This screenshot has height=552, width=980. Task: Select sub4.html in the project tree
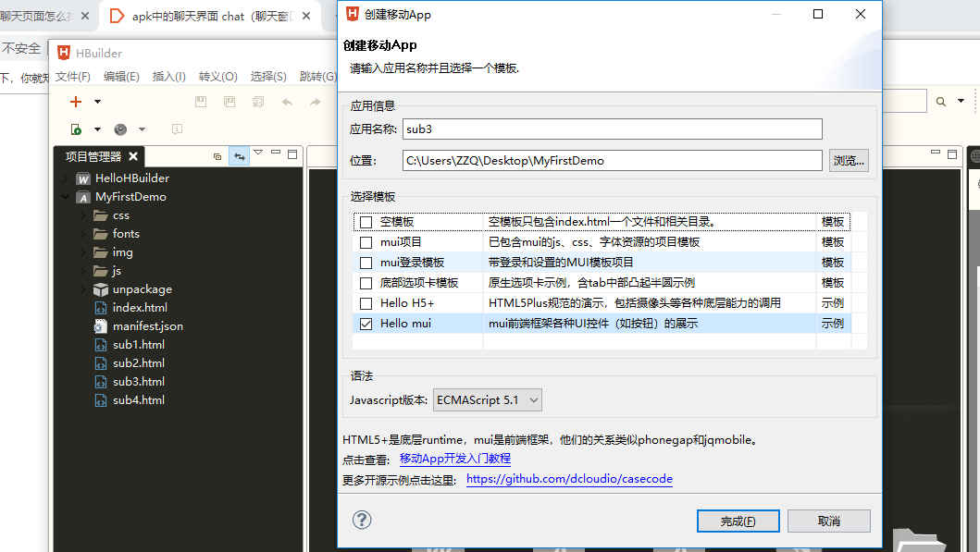pyautogui.click(x=138, y=399)
